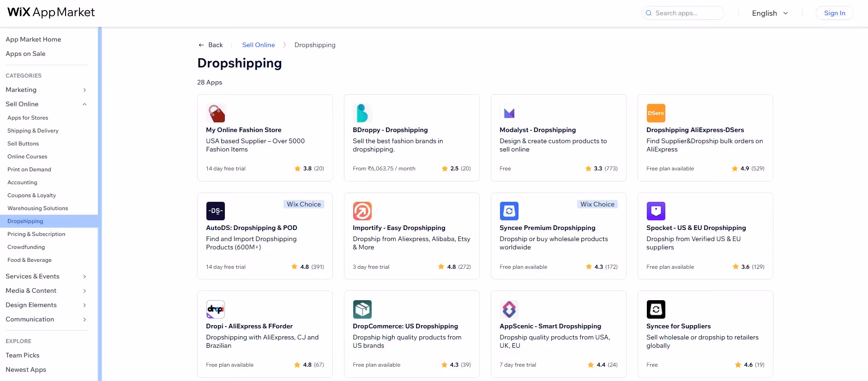
Task: Click the Back arrow icon
Action: (201, 45)
